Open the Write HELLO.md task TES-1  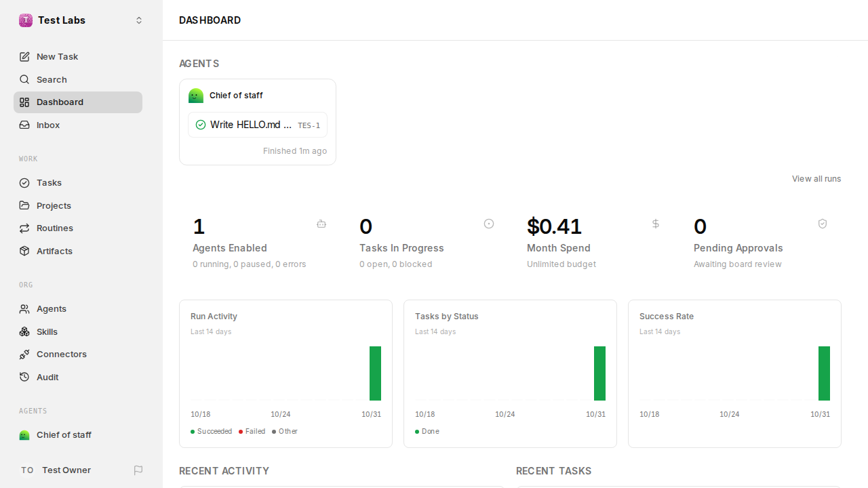click(258, 125)
